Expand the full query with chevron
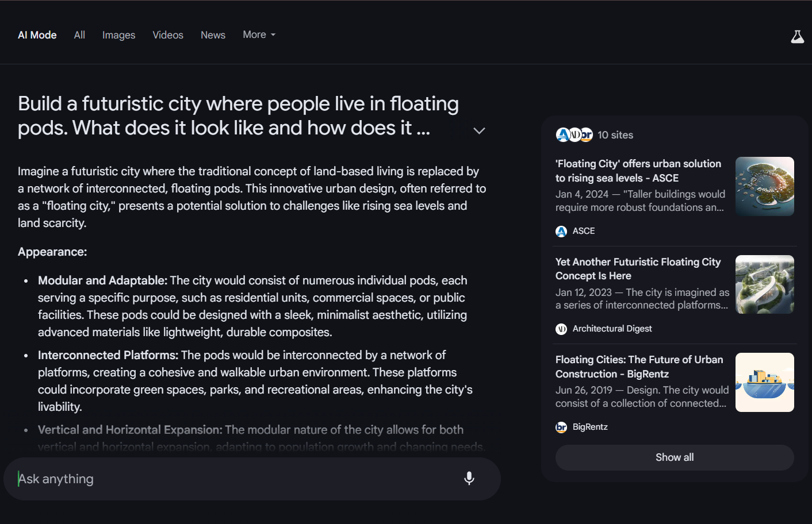812x524 pixels. (479, 131)
